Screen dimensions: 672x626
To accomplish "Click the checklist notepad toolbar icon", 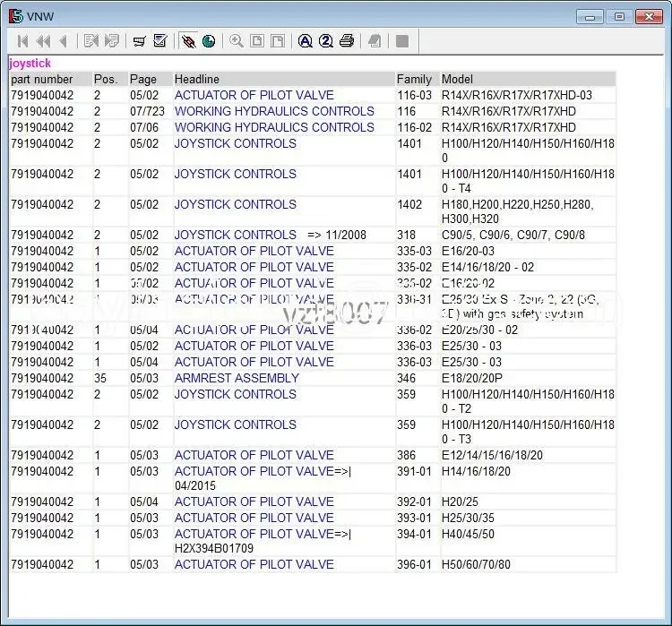I will pyautogui.click(x=160, y=41).
